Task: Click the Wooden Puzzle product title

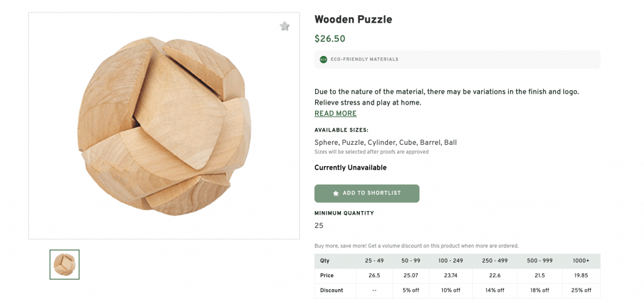Action: (353, 20)
